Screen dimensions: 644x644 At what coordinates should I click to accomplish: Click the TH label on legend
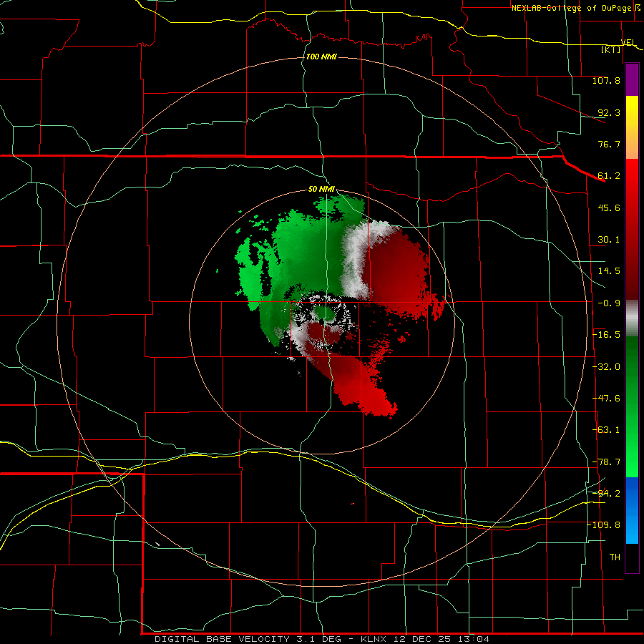coord(615,557)
